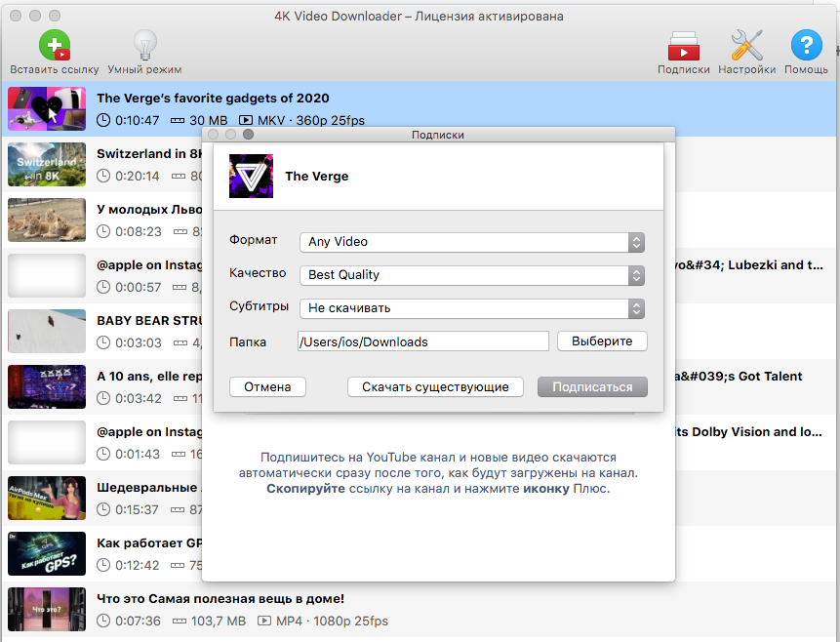
Task: Open the Субтитры Не скачивать dropdown
Action: (x=472, y=308)
